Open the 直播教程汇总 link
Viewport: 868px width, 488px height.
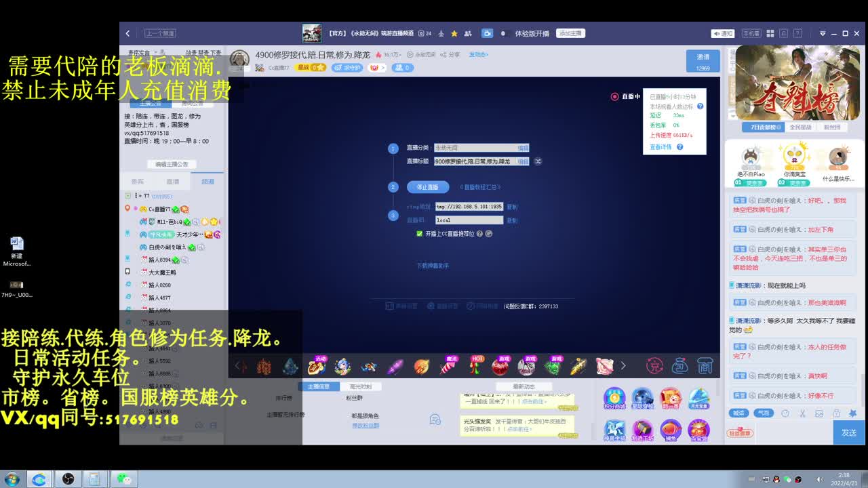pos(480,187)
